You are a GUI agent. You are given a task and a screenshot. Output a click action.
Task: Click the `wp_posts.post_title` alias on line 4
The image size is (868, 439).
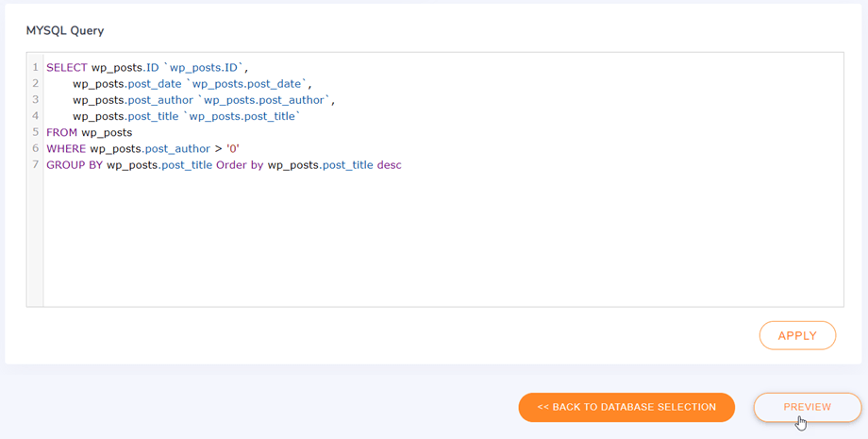coord(242,116)
